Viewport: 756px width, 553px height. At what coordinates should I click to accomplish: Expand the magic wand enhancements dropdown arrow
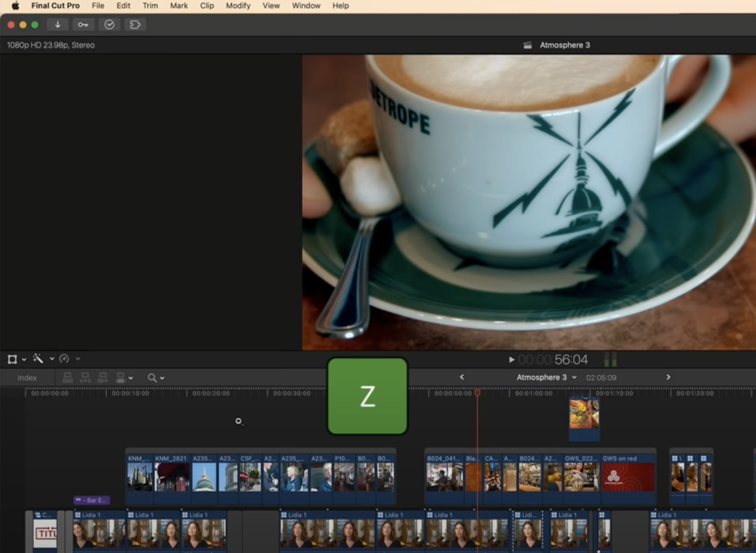(x=52, y=359)
